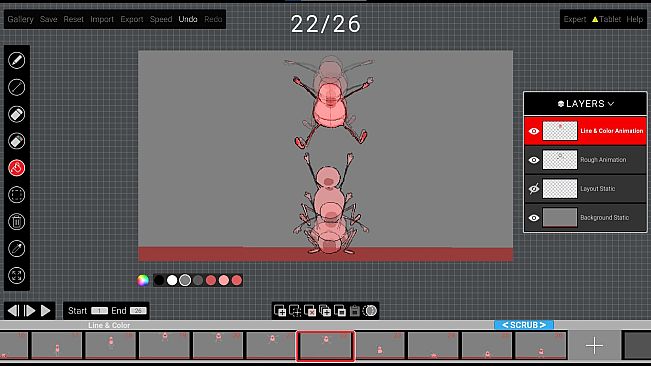Click the Fit-to-screen expand icon
The image size is (651, 366).
click(x=17, y=276)
